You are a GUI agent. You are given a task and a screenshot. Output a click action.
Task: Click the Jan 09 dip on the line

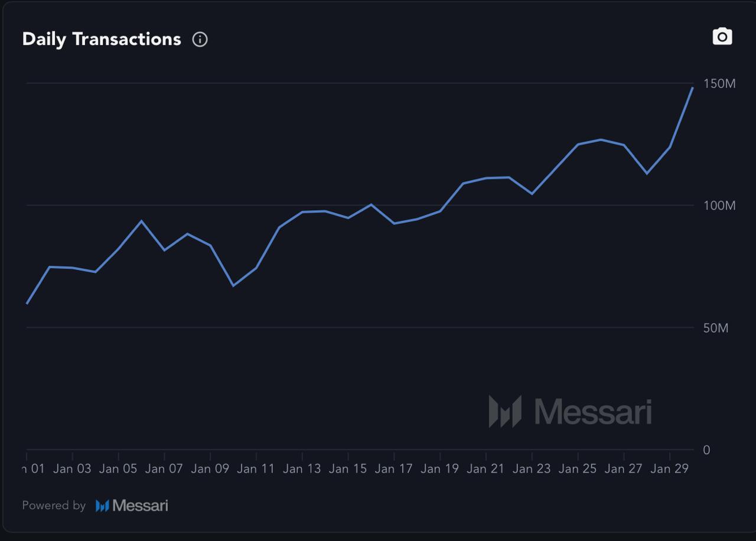234,285
